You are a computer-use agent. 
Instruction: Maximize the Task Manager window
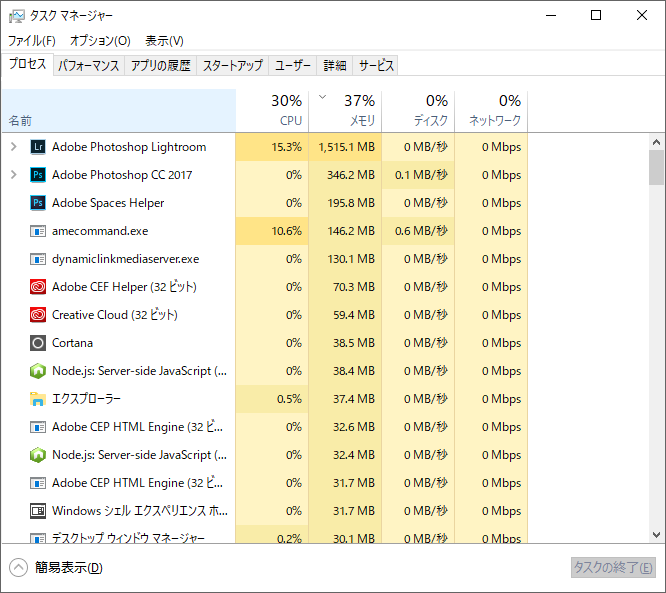coord(596,16)
